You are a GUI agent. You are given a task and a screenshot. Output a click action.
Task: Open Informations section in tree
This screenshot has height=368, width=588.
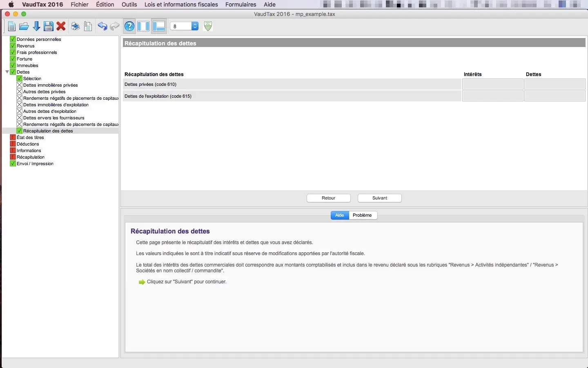tap(29, 150)
